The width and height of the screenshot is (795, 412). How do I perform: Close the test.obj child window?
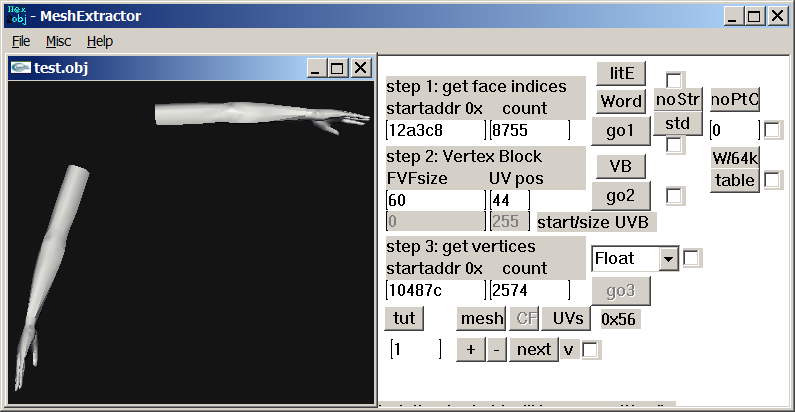point(360,68)
